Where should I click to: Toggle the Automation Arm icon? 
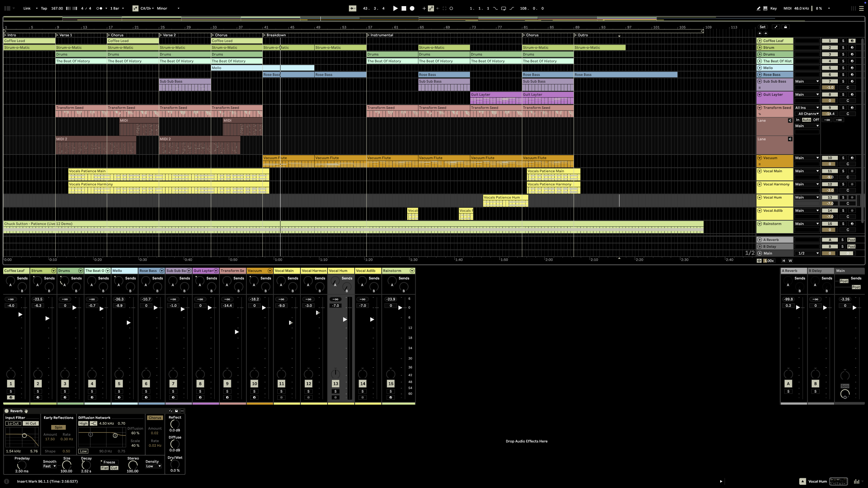431,8
